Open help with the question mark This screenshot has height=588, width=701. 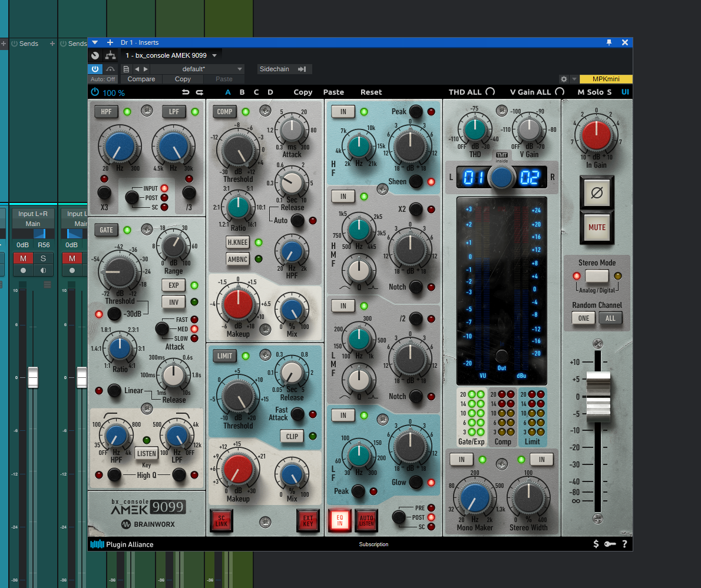[624, 544]
